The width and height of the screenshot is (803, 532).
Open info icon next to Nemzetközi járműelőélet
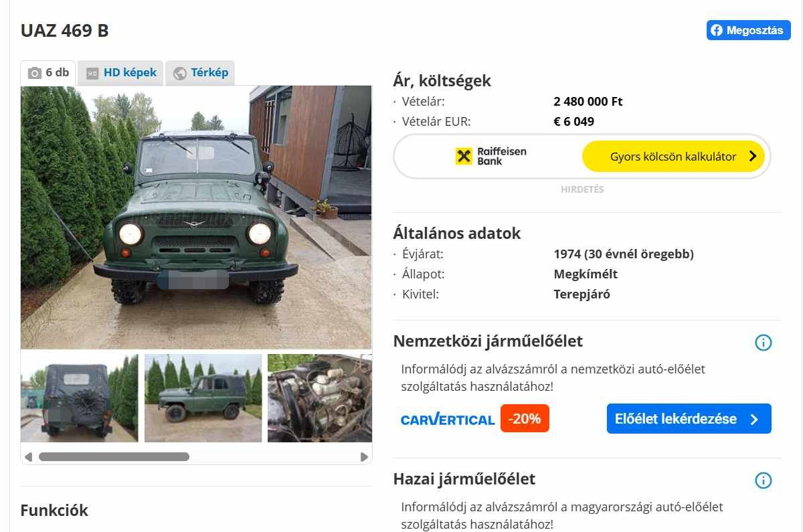coord(763,343)
